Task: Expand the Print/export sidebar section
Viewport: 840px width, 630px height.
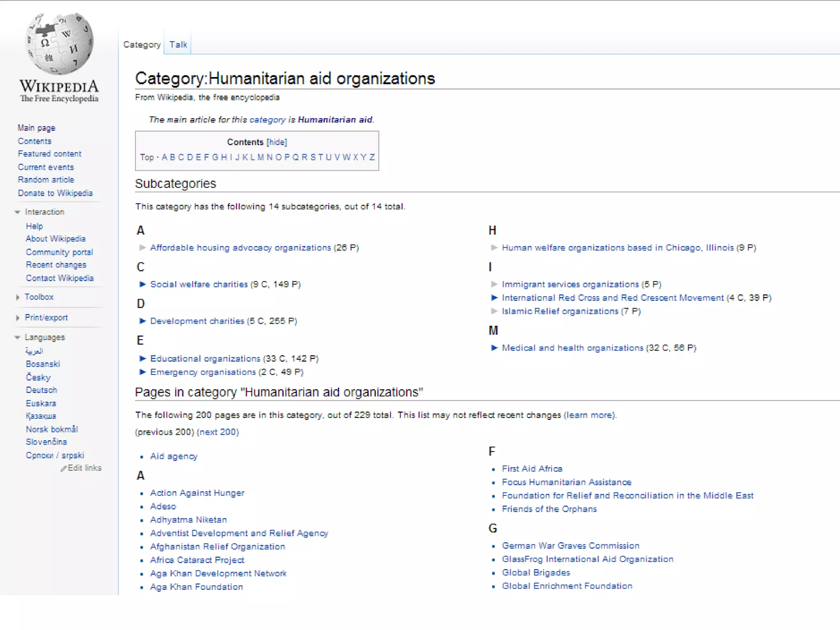Action: click(17, 318)
